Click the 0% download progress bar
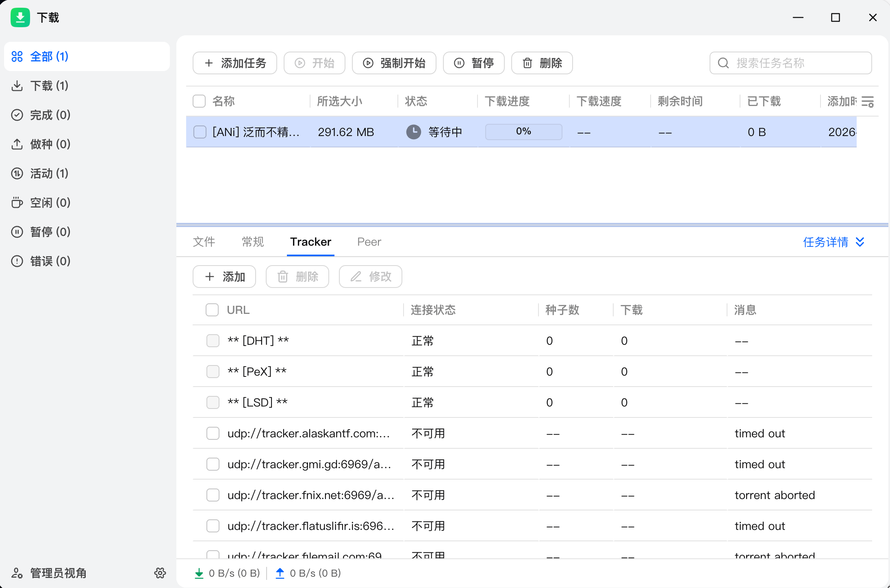The width and height of the screenshot is (890, 588). [523, 132]
